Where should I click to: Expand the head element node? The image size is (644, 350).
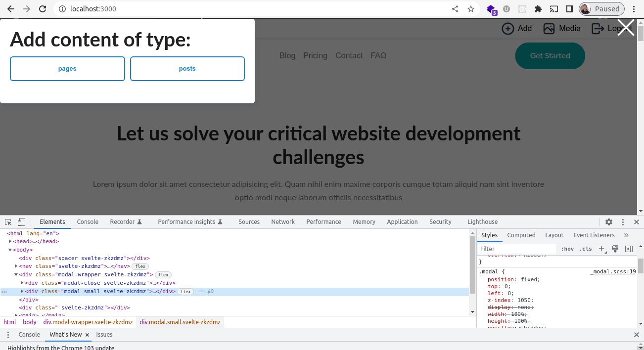point(10,242)
